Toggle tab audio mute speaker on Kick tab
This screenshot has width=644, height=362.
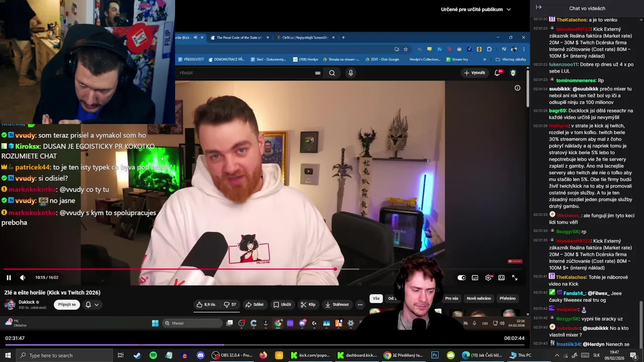[195, 37]
